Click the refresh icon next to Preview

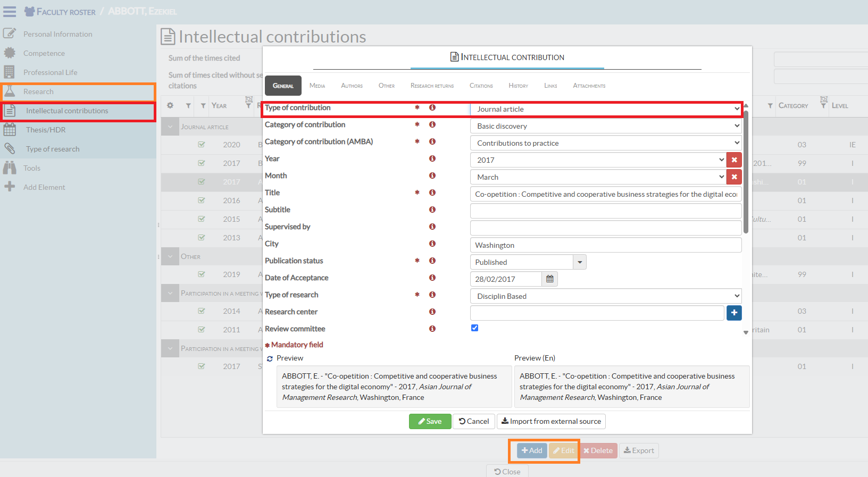point(270,359)
